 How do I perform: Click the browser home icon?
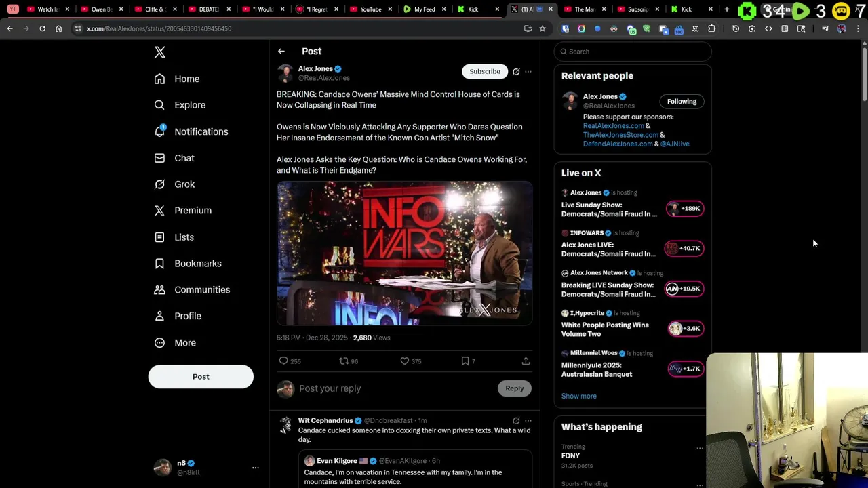[58, 28]
